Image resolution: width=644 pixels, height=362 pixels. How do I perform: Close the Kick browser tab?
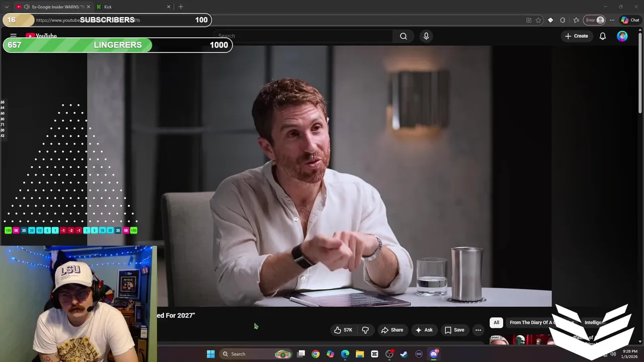coord(169,7)
